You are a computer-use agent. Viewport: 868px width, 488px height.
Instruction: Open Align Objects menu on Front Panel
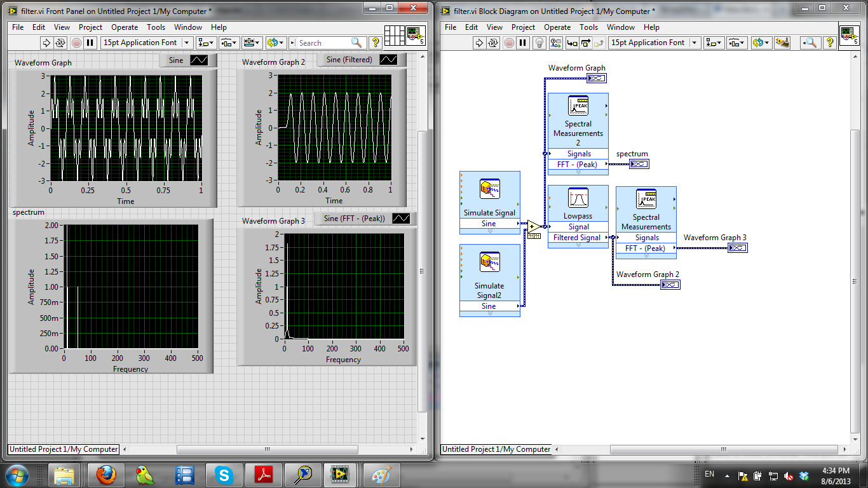pos(206,43)
